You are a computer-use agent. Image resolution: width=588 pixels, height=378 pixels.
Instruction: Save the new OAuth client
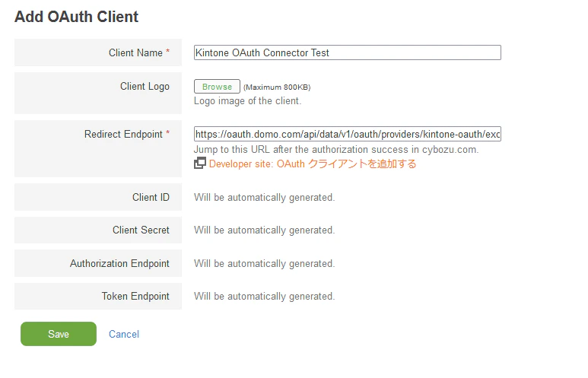(59, 334)
